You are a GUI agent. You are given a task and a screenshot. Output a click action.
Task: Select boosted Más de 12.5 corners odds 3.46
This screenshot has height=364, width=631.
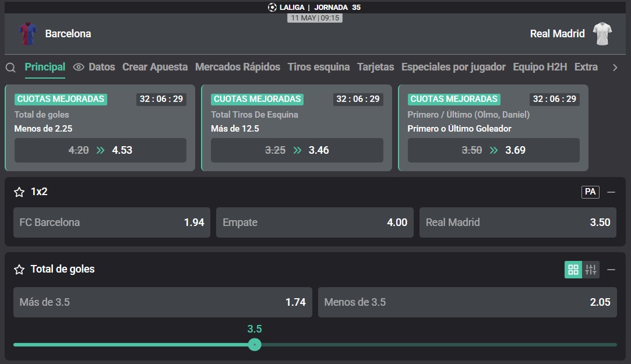click(297, 150)
